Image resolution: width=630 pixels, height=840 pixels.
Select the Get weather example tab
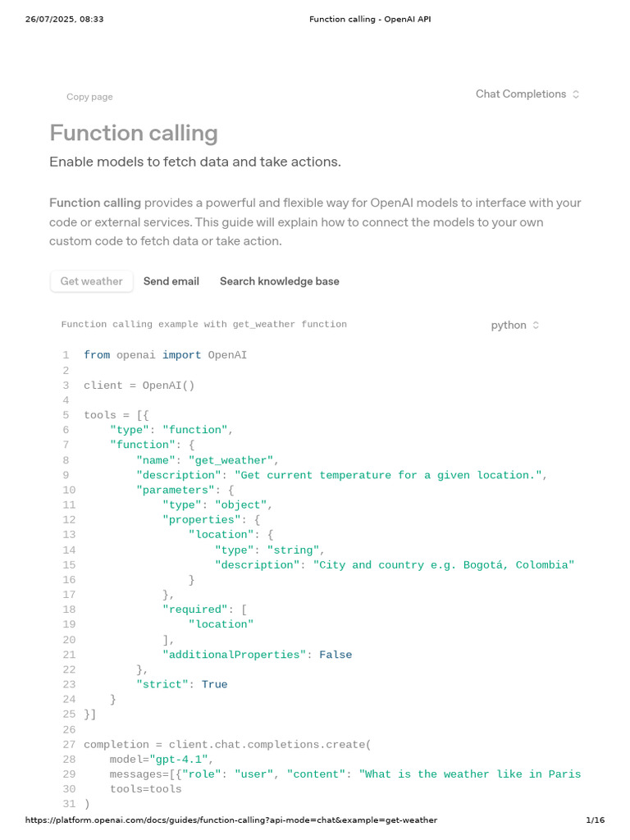91,281
